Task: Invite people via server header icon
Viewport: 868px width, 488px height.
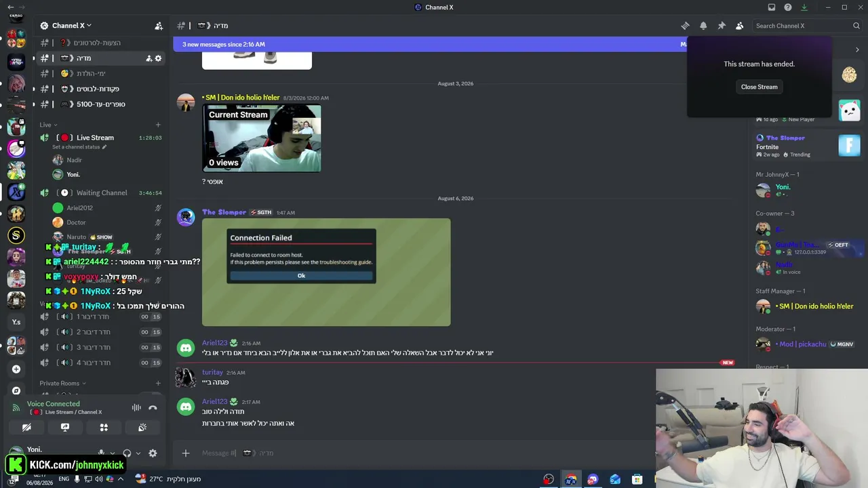Action: (159, 26)
